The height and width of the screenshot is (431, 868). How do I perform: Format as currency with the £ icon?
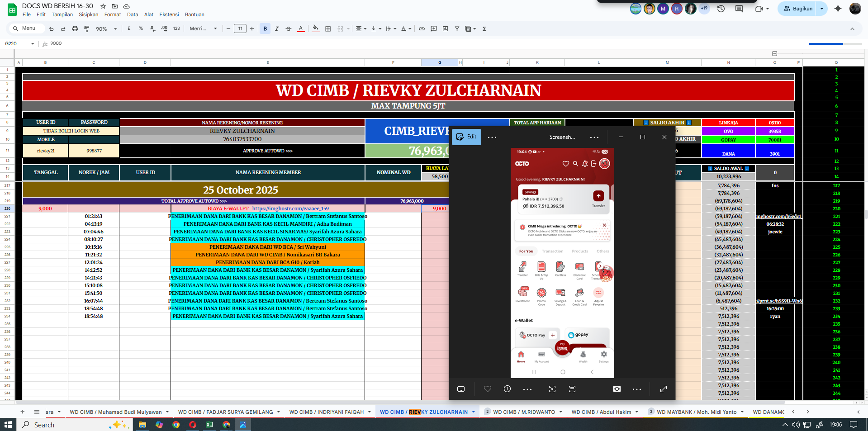pyautogui.click(x=129, y=28)
